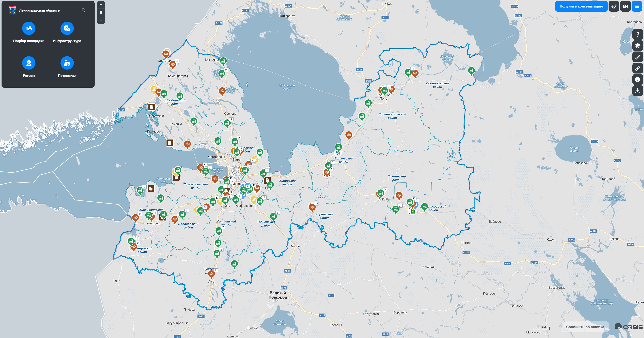Zoom out with the minus button

coord(101,20)
